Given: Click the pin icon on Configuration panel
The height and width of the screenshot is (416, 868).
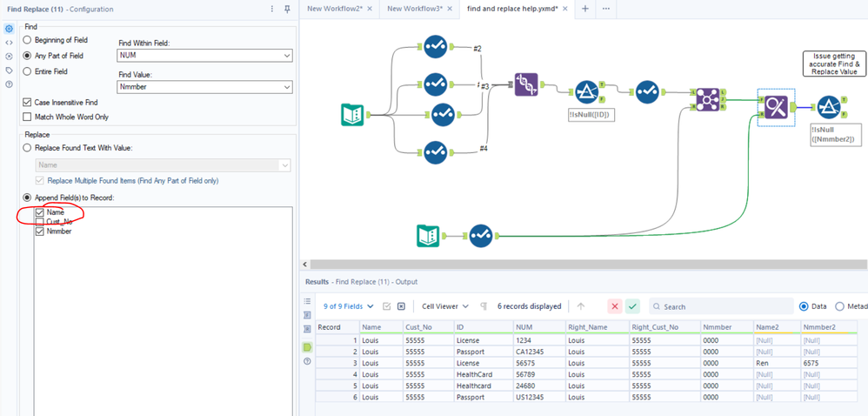Looking at the screenshot, I should pos(287,9).
